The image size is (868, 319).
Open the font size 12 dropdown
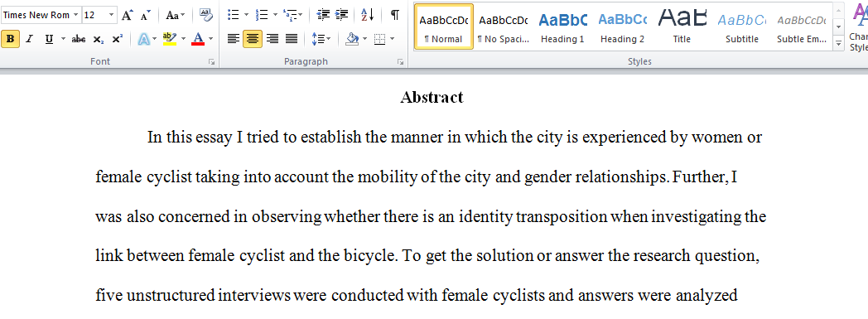click(x=111, y=16)
